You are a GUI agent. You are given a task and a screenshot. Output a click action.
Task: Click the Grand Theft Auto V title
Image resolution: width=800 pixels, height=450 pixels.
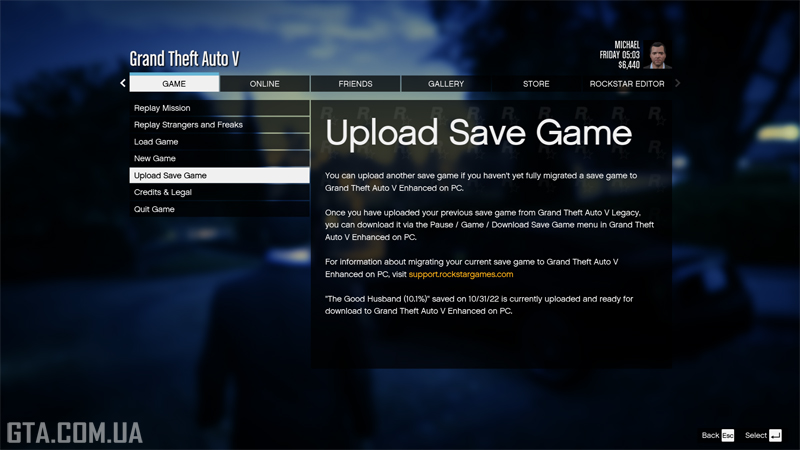(184, 59)
